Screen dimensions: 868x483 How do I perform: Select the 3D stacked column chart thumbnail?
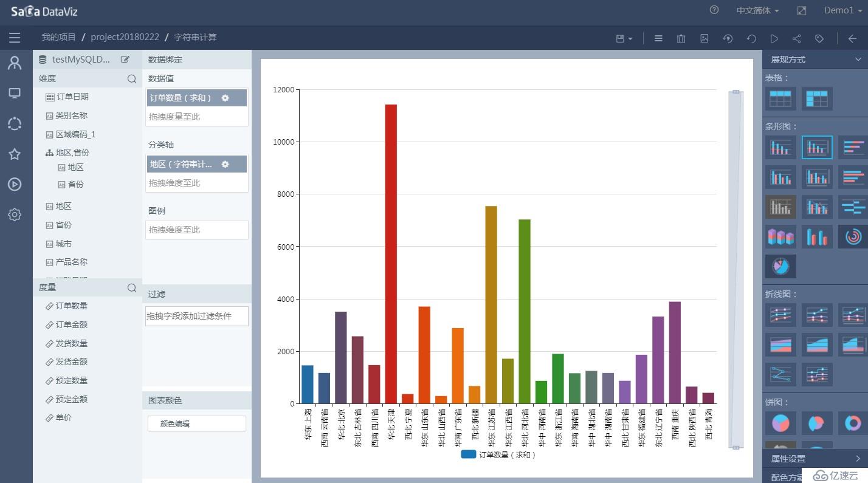coord(780,236)
